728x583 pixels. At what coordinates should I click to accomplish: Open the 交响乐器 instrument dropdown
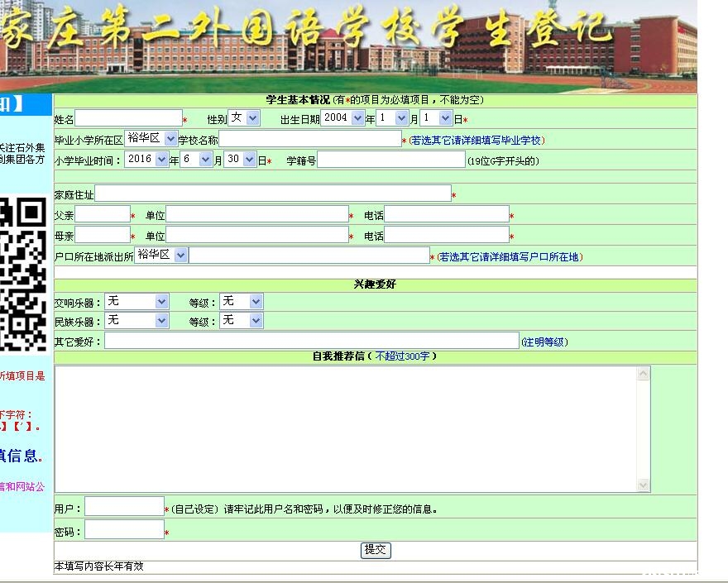[136, 302]
